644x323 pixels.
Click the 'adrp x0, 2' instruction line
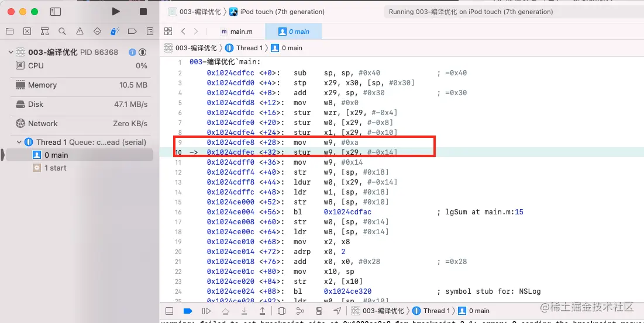(x=320, y=252)
